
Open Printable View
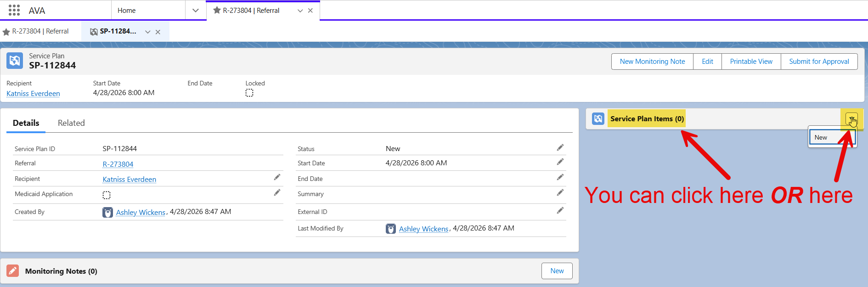(751, 62)
